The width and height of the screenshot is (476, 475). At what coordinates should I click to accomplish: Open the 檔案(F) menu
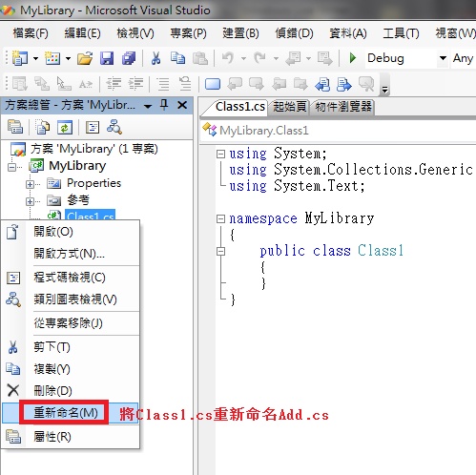tap(31, 33)
